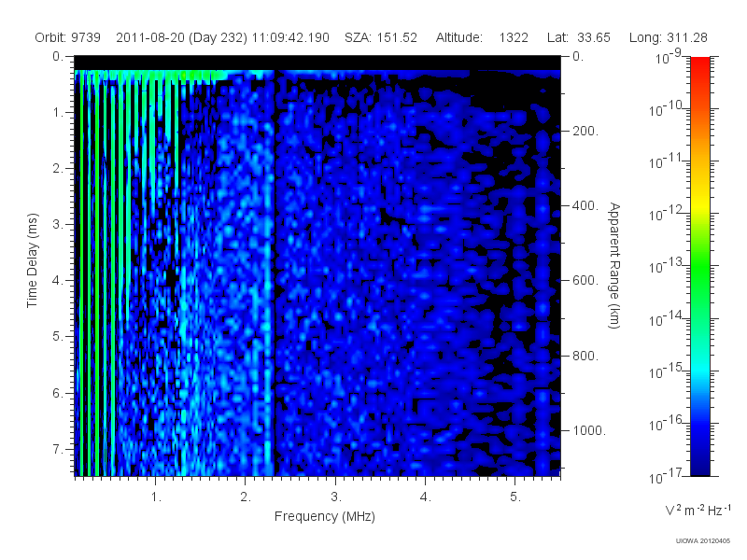Click the color scale label '10^-16'

(666, 423)
